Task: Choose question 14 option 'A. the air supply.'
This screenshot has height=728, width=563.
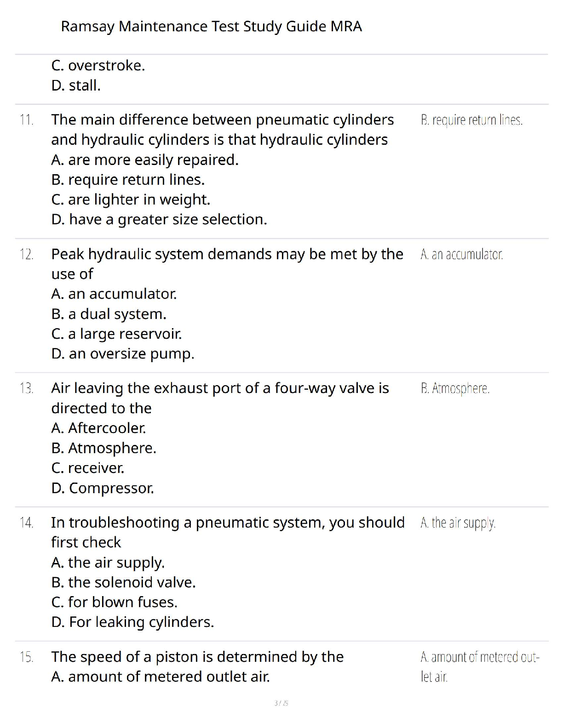Action: pyautogui.click(x=108, y=563)
